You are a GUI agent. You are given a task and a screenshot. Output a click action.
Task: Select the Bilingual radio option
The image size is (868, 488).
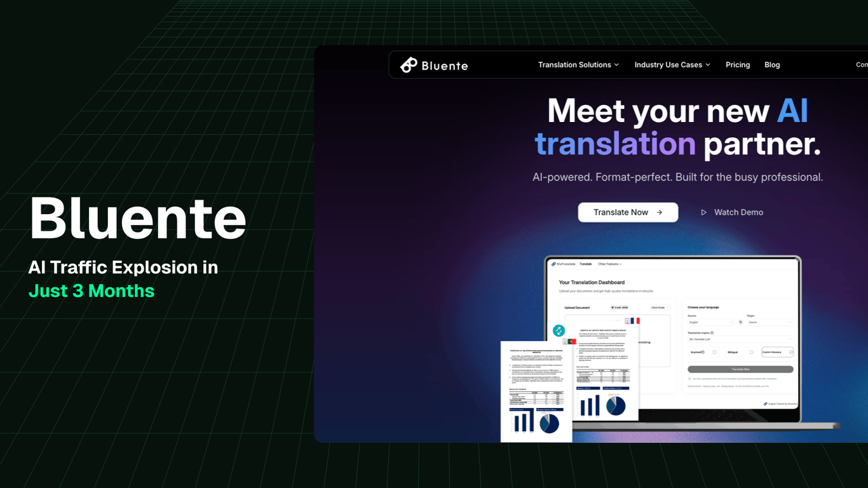click(x=752, y=352)
